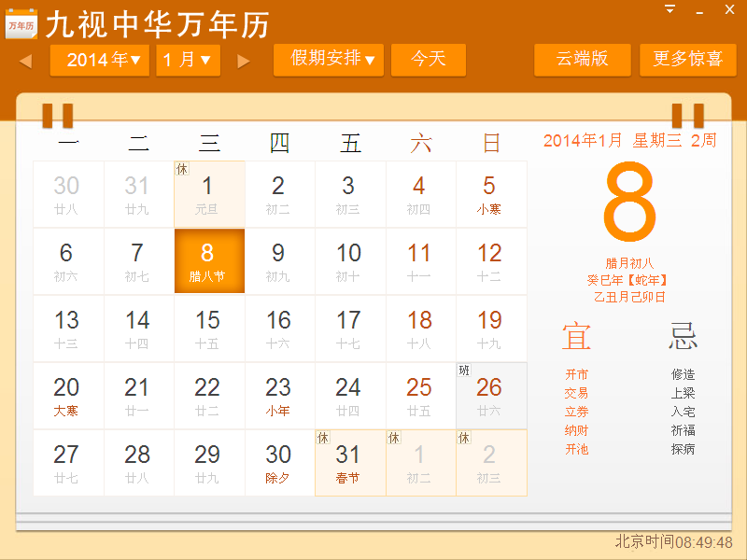Select January 27 廿七 date
This screenshot has height=560, width=747.
68,463
